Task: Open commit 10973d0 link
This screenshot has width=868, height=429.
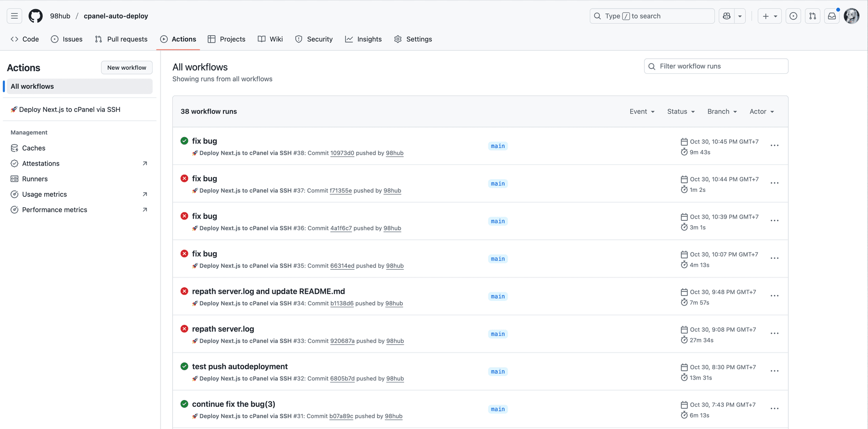Action: pyautogui.click(x=342, y=153)
